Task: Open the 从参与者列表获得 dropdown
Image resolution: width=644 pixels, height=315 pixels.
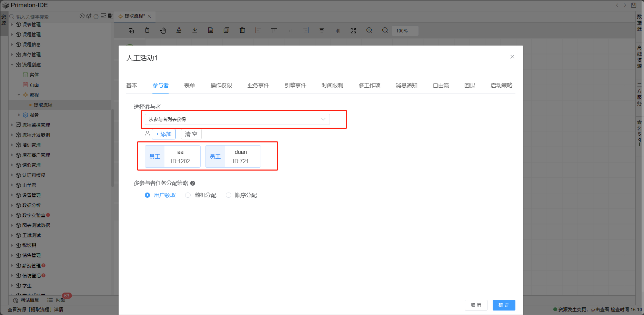Action: click(x=237, y=119)
